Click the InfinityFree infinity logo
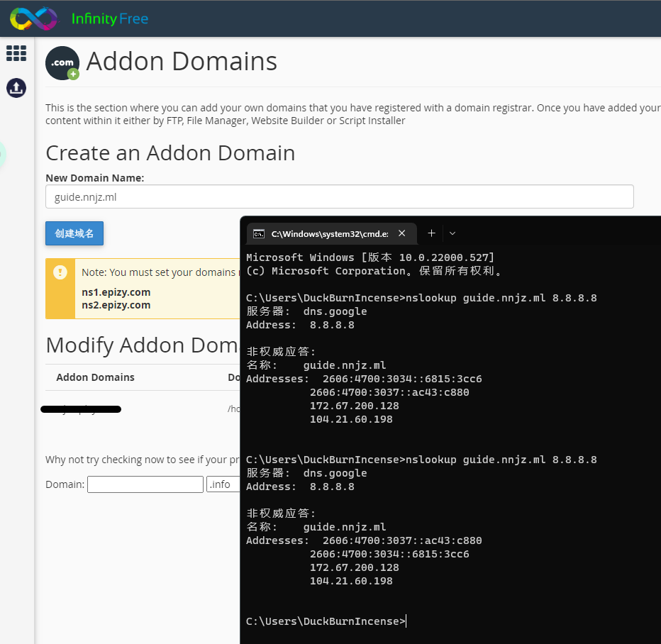The height and width of the screenshot is (644, 661). 33,18
